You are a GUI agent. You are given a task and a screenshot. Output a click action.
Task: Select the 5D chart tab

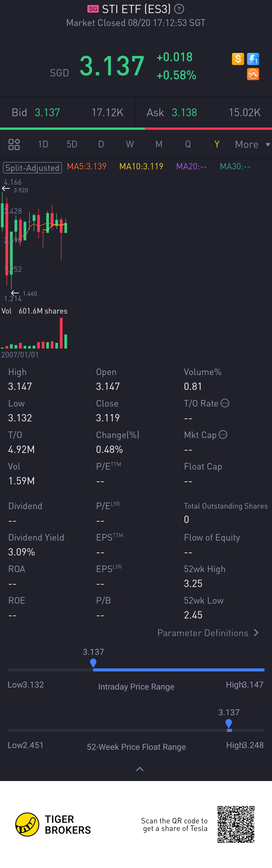coord(72,144)
